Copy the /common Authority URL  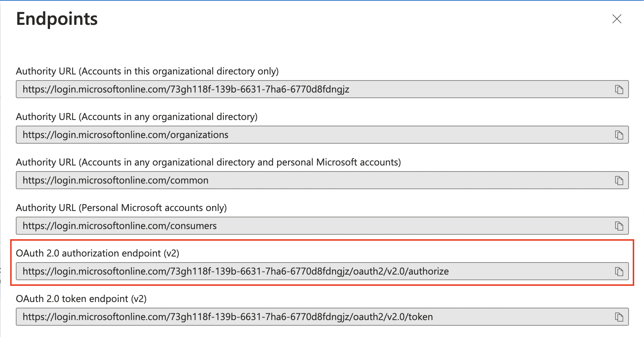tap(619, 181)
